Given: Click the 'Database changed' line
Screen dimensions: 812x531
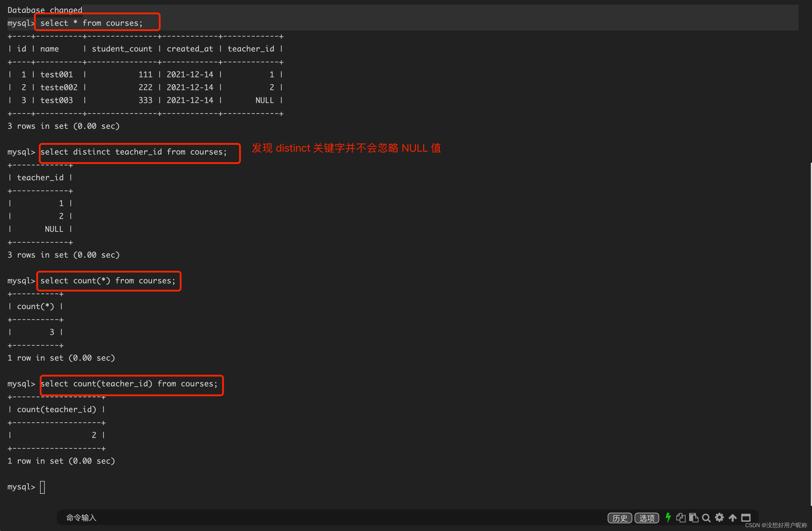Looking at the screenshot, I should point(45,10).
